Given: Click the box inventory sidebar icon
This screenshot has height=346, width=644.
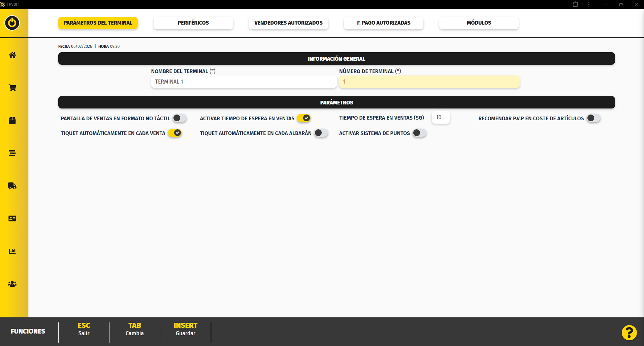Looking at the screenshot, I should 12,121.
